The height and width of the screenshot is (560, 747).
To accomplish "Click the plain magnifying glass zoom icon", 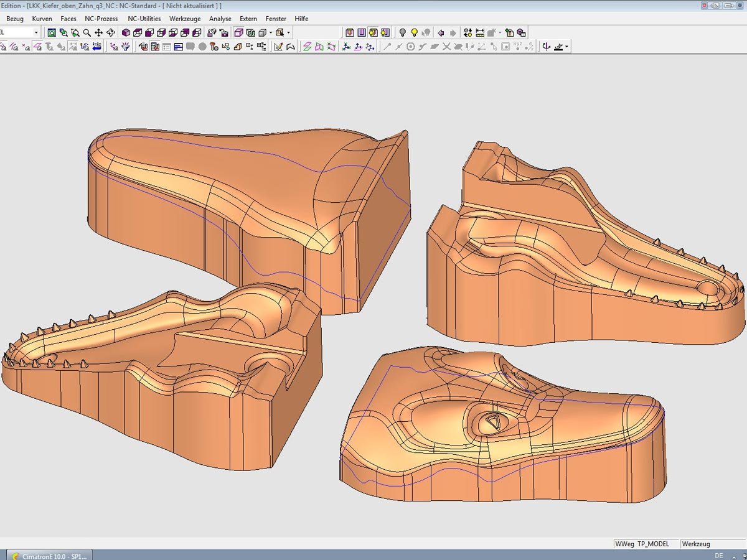I will pos(87,32).
